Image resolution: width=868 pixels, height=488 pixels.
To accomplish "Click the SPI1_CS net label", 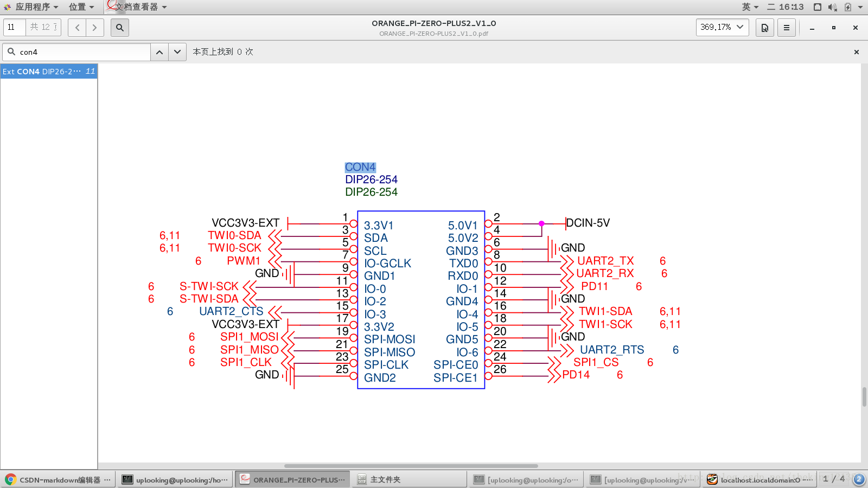I will click(x=596, y=362).
